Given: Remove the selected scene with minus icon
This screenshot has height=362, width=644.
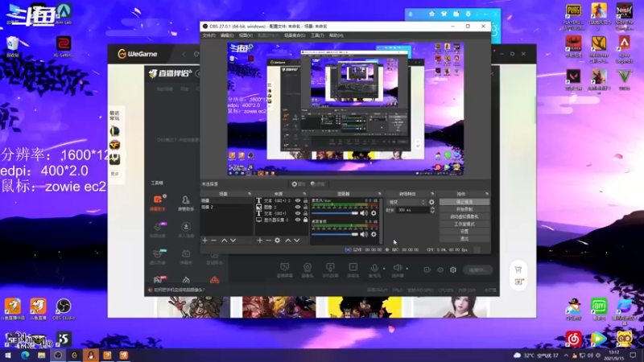Looking at the screenshot, I should pos(213,241).
